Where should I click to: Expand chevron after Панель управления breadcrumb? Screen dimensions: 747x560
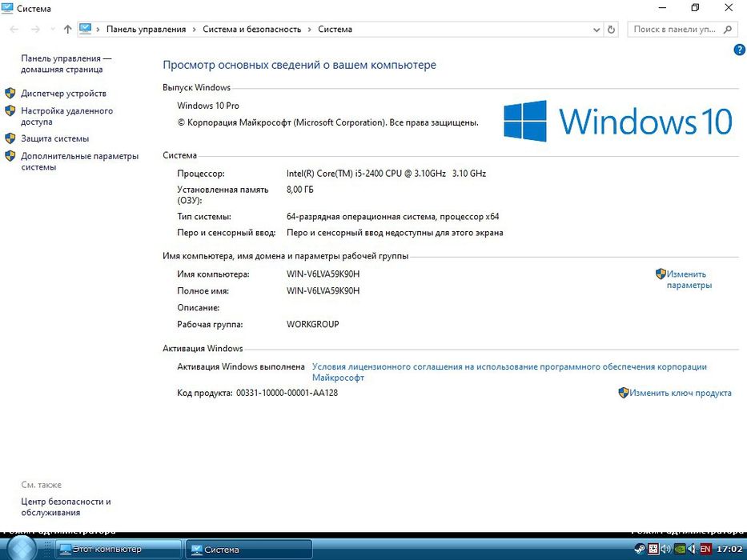[195, 30]
